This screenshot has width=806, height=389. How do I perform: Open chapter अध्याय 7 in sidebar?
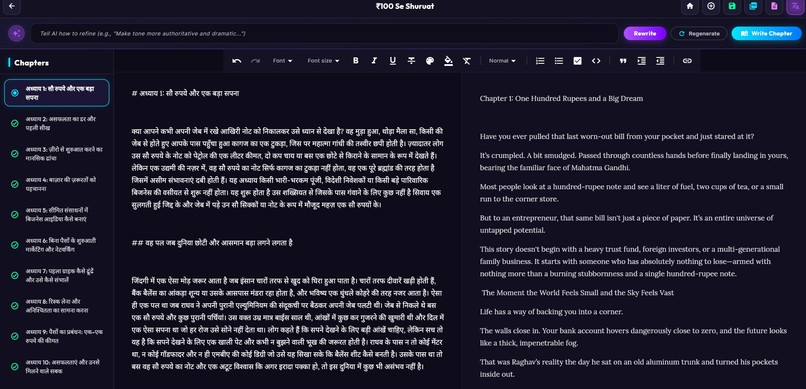[57, 275]
